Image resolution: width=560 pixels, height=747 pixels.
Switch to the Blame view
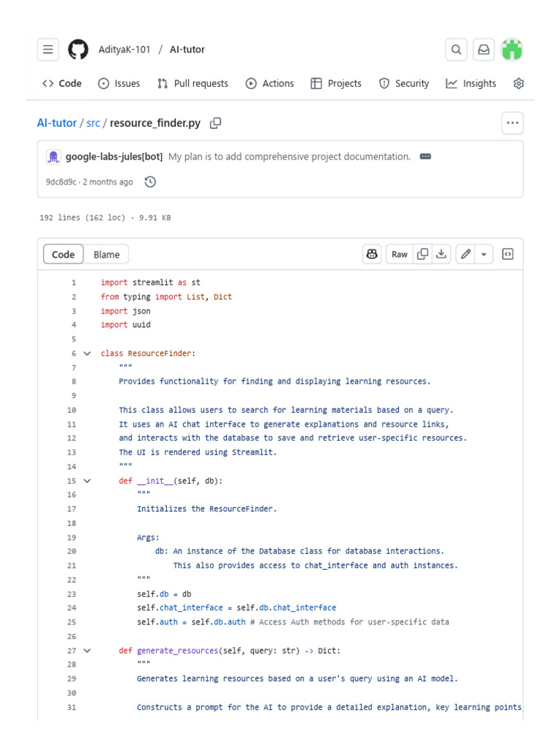coord(106,255)
